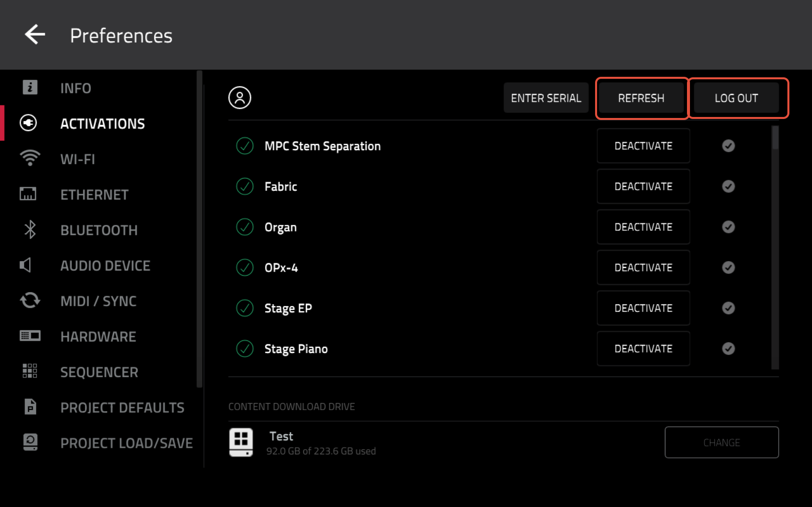Screen dimensions: 812x507
Task: Select the ACTIVATIONS section
Action: [102, 123]
